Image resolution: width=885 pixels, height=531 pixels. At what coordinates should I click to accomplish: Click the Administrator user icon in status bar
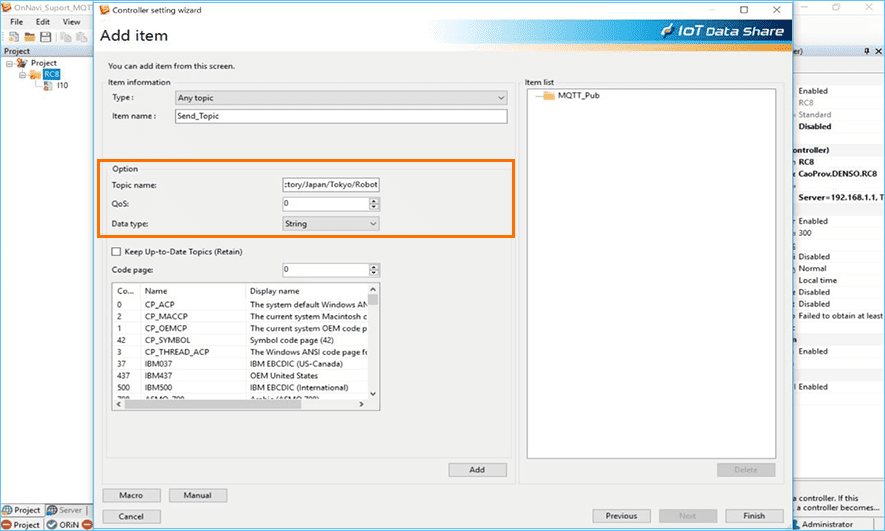tap(796, 524)
